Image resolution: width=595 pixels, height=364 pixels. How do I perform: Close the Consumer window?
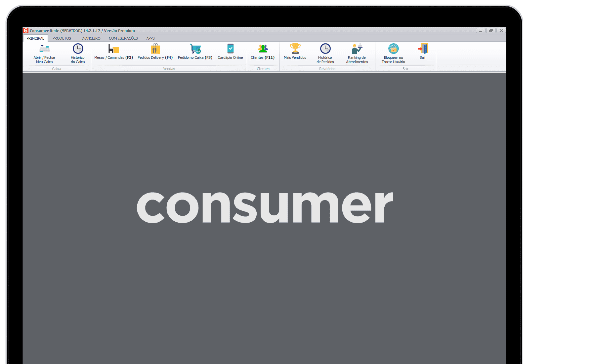tap(501, 30)
